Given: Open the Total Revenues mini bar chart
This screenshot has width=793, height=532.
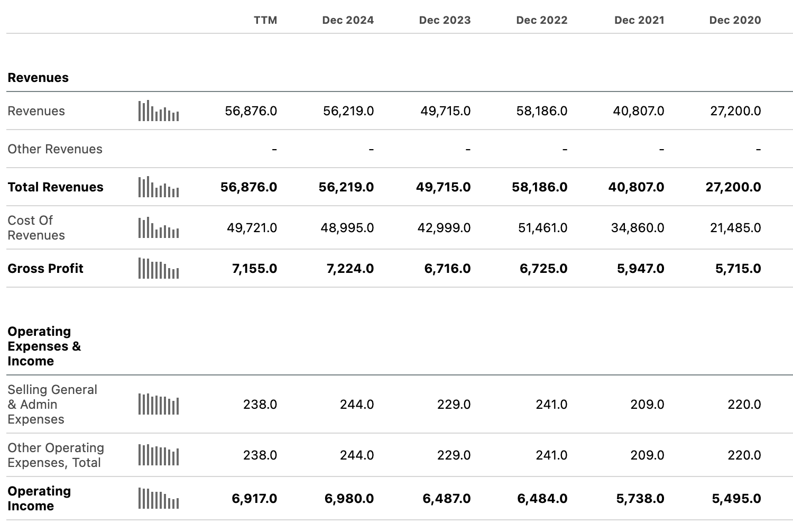Looking at the screenshot, I should 159,187.
